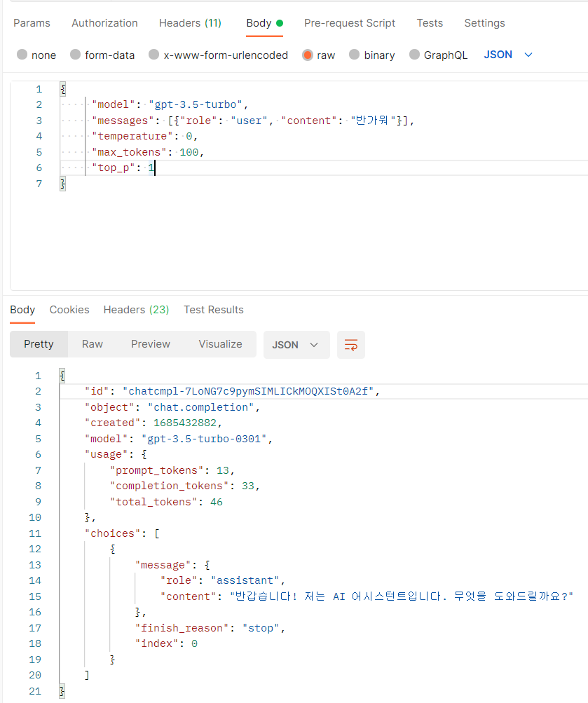Click the created timestamp 1685432882
The width and height of the screenshot is (588, 703).
pos(185,423)
